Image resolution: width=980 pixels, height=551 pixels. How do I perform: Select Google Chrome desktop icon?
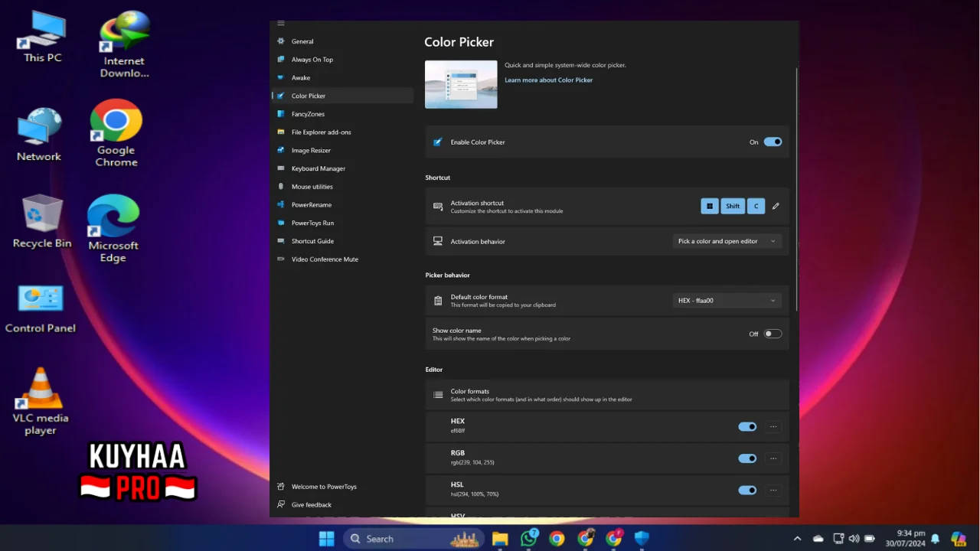(x=116, y=133)
